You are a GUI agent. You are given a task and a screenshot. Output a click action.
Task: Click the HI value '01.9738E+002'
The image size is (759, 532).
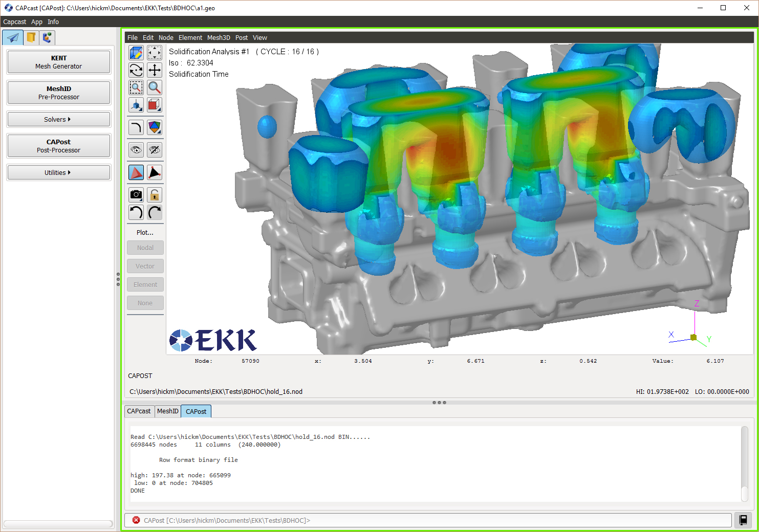point(668,392)
